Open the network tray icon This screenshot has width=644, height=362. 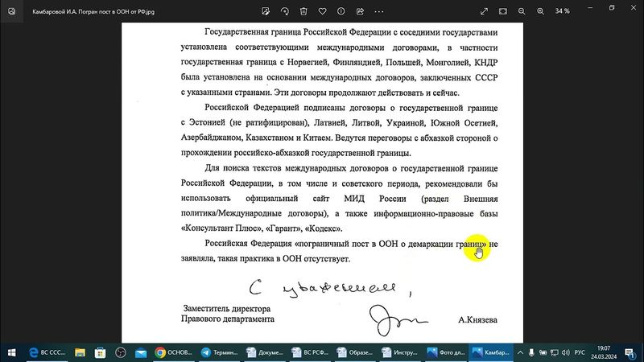(x=555, y=352)
